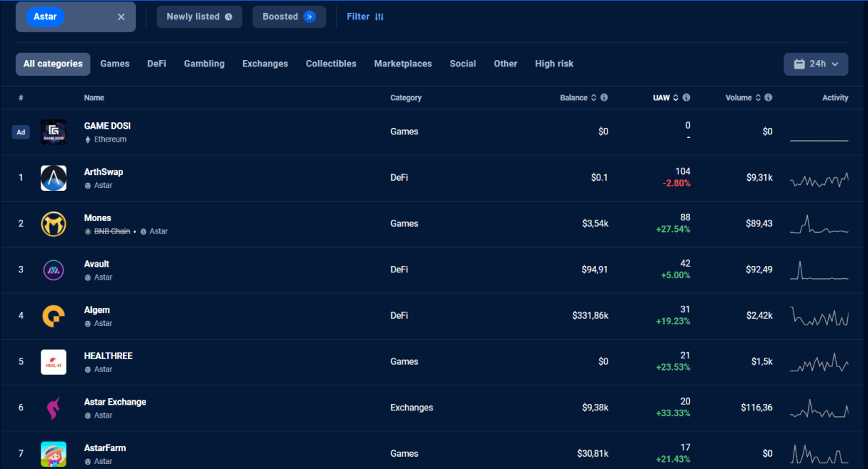Click Astar Exchange's $116,36 volume
Image resolution: width=868 pixels, height=469 pixels.
tap(757, 408)
